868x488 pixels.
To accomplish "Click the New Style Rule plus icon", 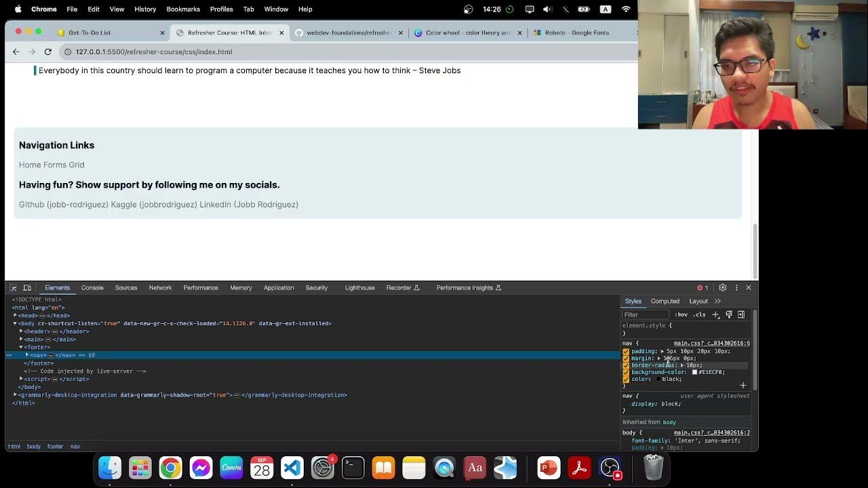I will [715, 314].
